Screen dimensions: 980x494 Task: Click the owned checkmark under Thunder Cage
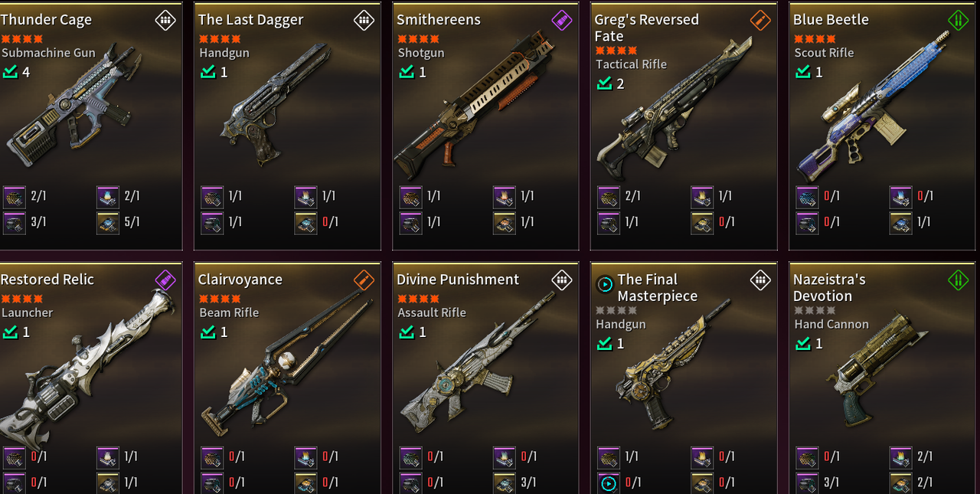10,72
